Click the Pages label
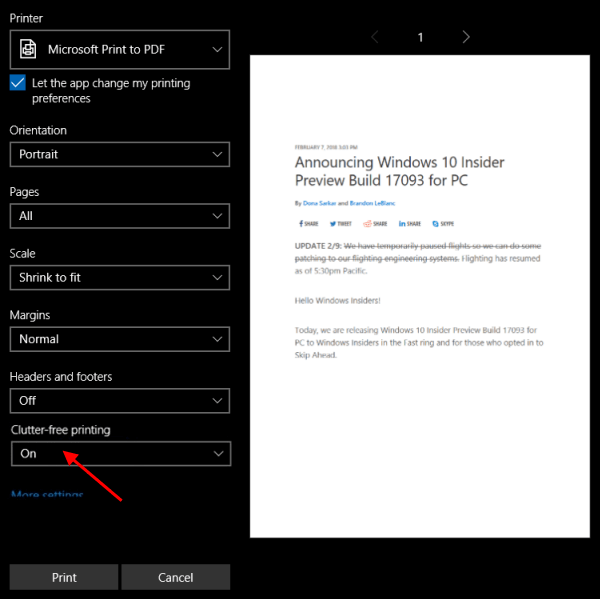600x599 pixels. click(24, 192)
